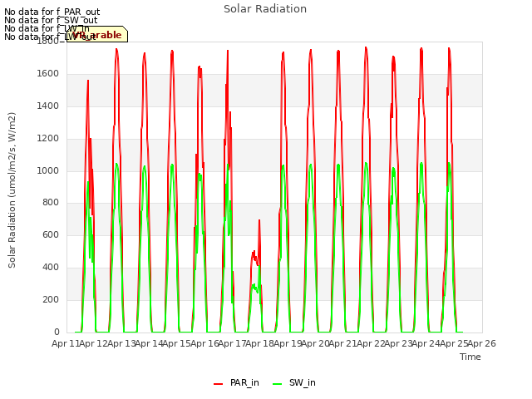Click the 1600 y-axis tick label
The height and width of the screenshot is (399, 532).
point(48,74)
